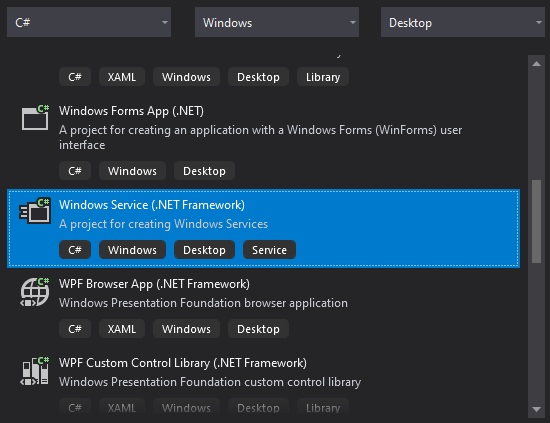The image size is (550, 423).
Task: Click the C# tag in the top tag row
Action: click(x=75, y=77)
